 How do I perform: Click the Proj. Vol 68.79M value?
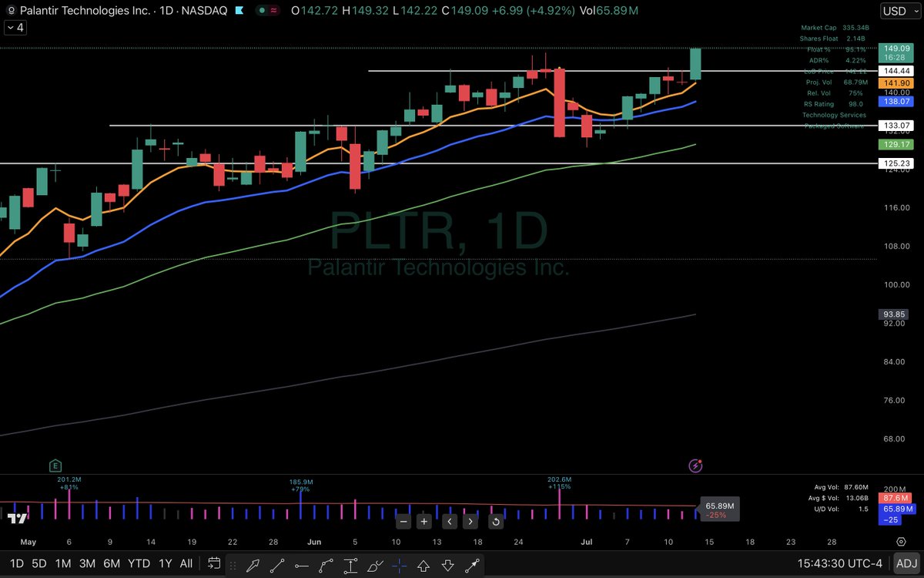855,82
